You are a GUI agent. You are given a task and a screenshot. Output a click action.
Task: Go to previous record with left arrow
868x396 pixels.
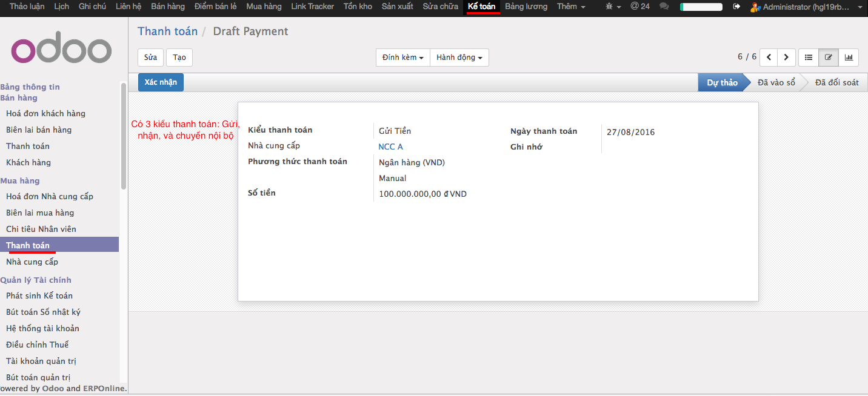pos(769,57)
